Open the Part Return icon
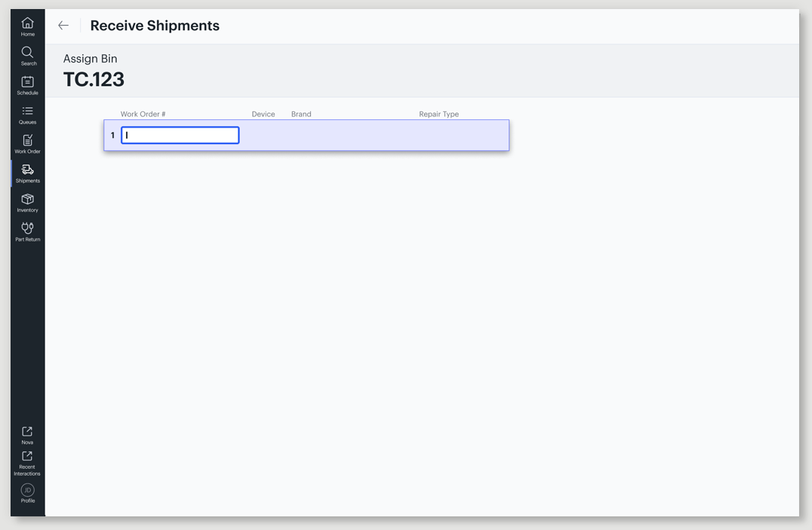This screenshot has width=812, height=530. (27, 232)
